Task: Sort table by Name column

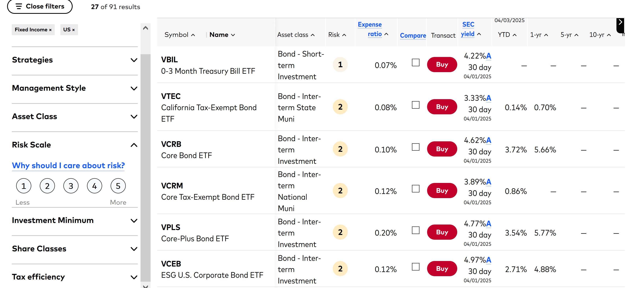Action: pos(222,35)
